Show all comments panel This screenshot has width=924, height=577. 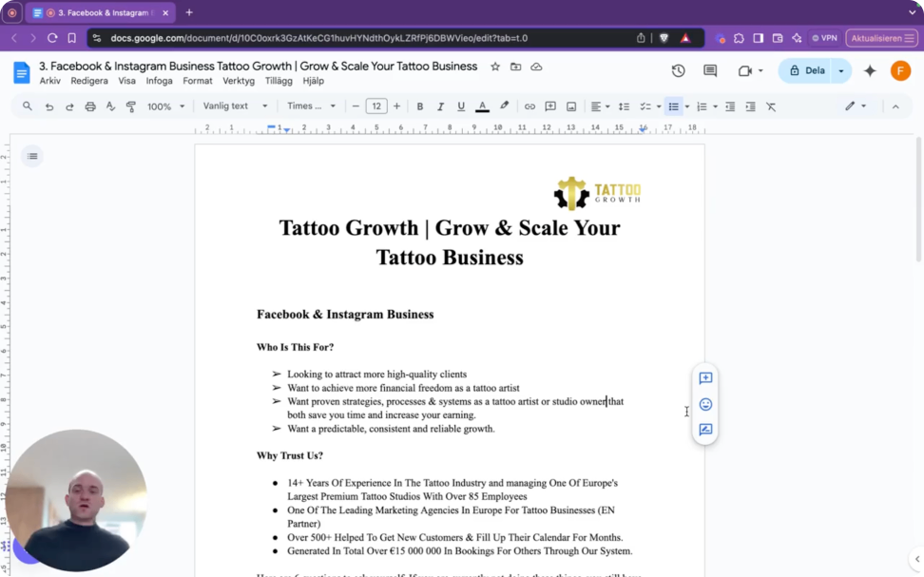coord(710,70)
